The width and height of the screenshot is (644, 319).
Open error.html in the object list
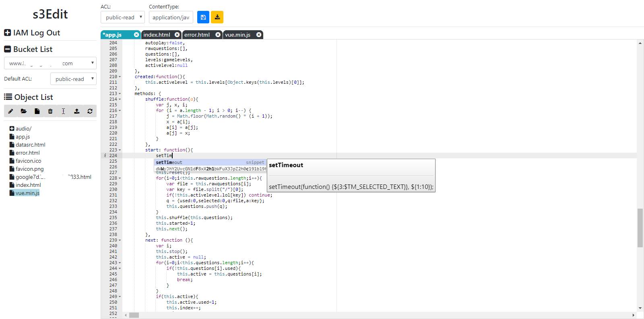click(27, 153)
